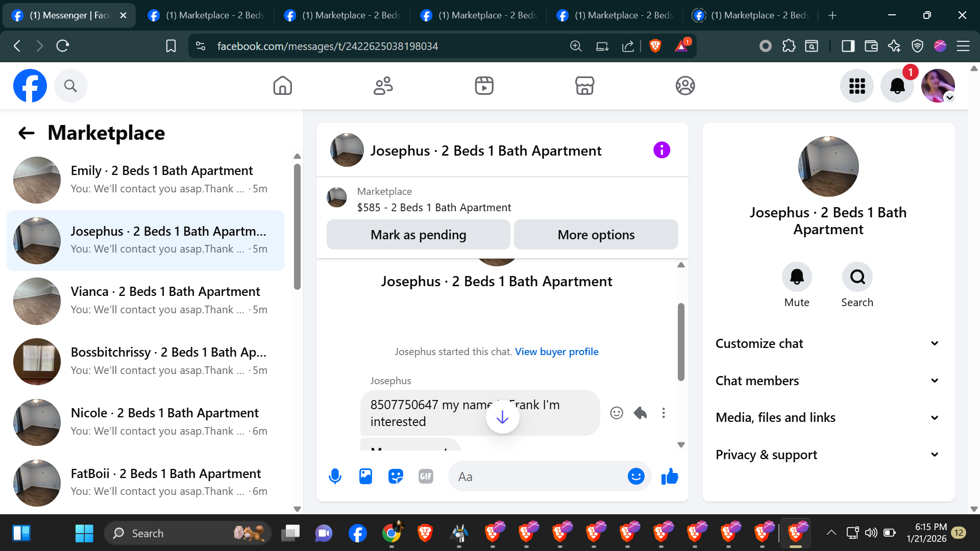Mute the Josephus conversation

coord(796,277)
